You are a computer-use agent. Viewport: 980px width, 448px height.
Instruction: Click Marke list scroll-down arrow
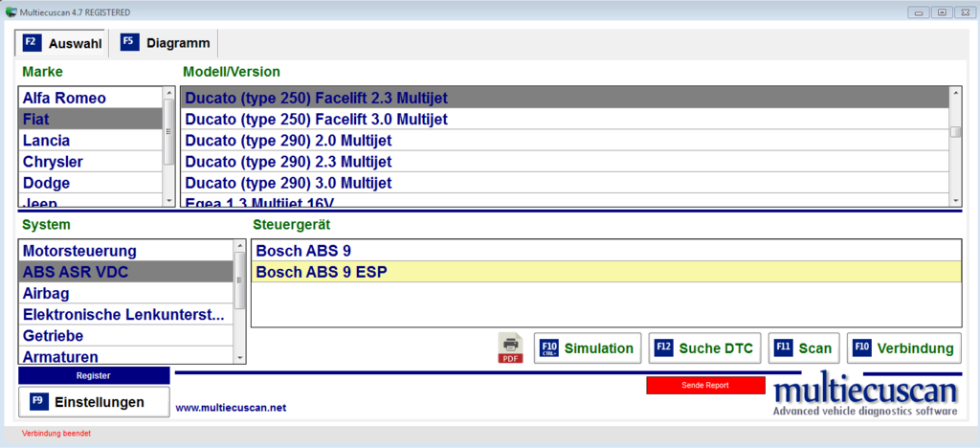[x=168, y=201]
